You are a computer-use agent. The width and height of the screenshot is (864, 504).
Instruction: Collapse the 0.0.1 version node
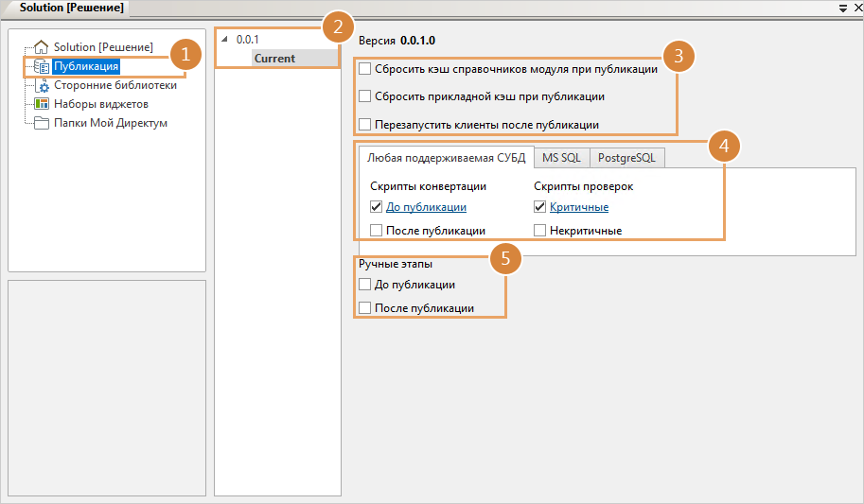tap(224, 40)
